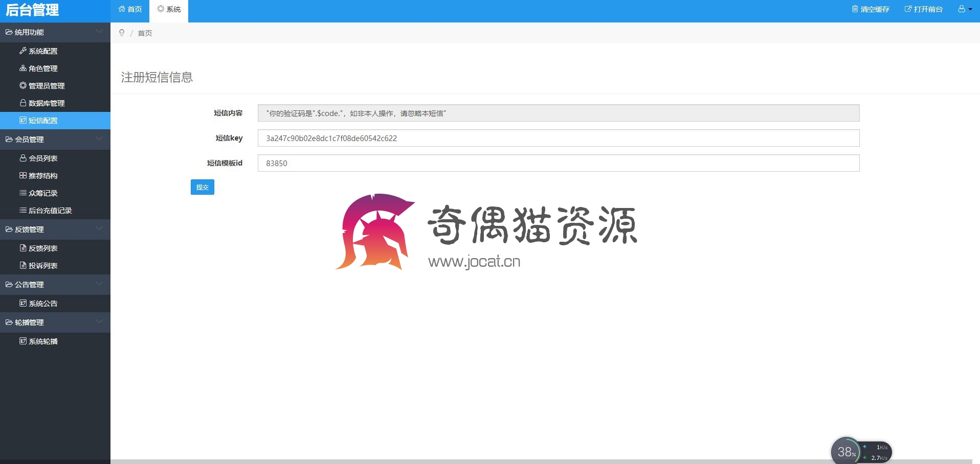Click the 反馈列表 document icon

click(x=23, y=248)
